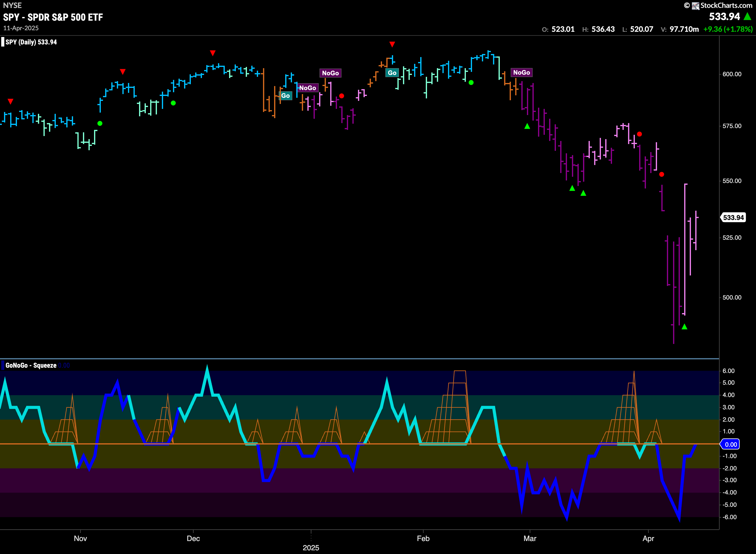Click the Go label in late December
756x554 pixels.
(x=286, y=96)
